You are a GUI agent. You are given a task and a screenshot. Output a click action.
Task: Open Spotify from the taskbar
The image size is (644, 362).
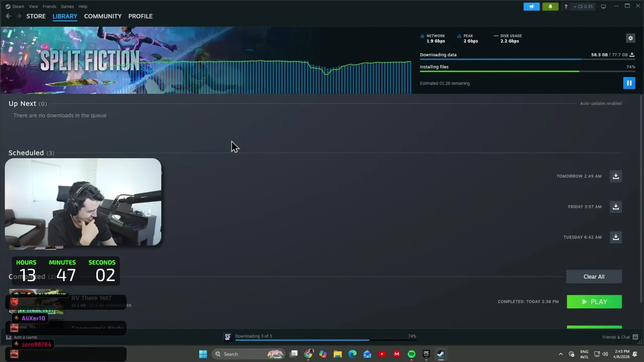pyautogui.click(x=411, y=354)
